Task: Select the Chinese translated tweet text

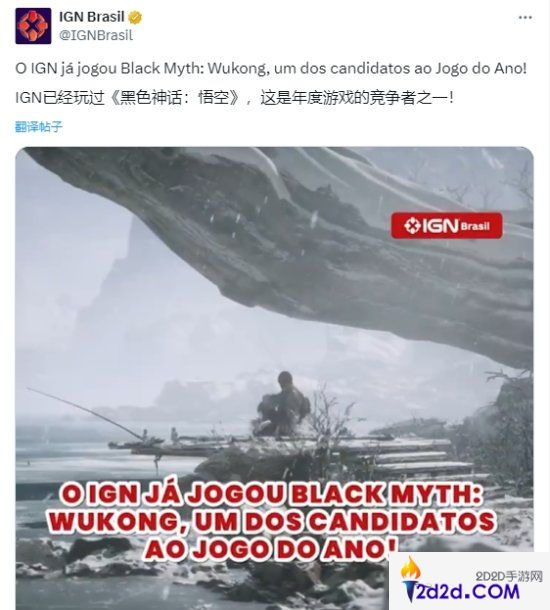Action: click(x=234, y=97)
